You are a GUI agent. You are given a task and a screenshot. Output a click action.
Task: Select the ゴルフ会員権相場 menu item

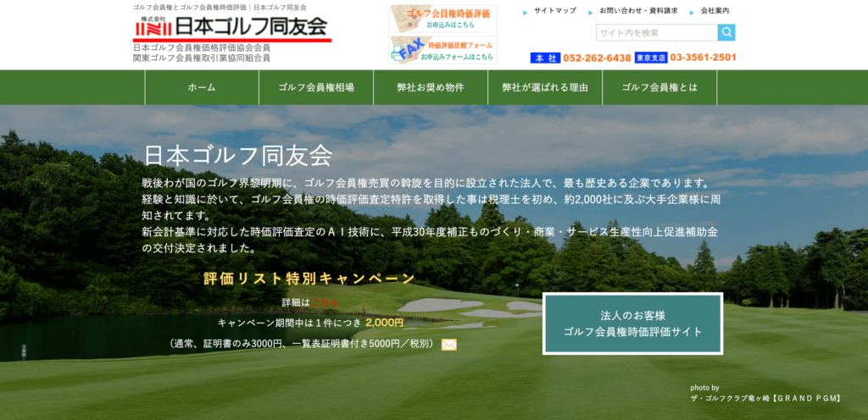(316, 87)
